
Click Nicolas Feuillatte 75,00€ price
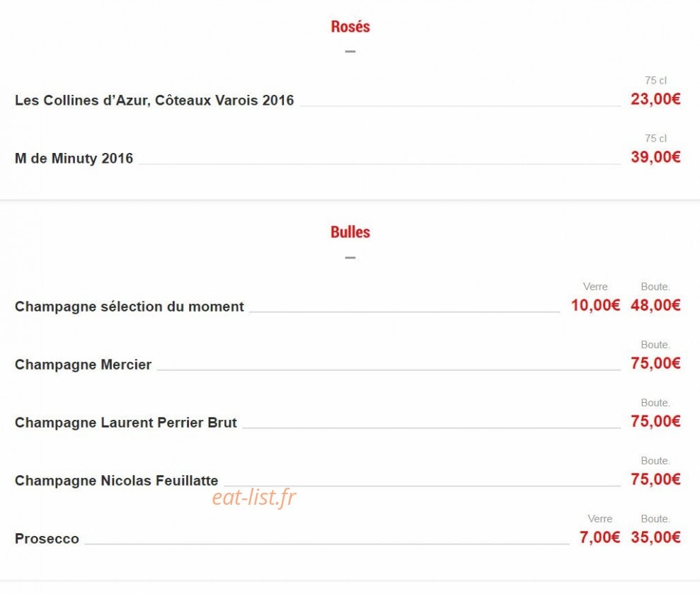655,479
